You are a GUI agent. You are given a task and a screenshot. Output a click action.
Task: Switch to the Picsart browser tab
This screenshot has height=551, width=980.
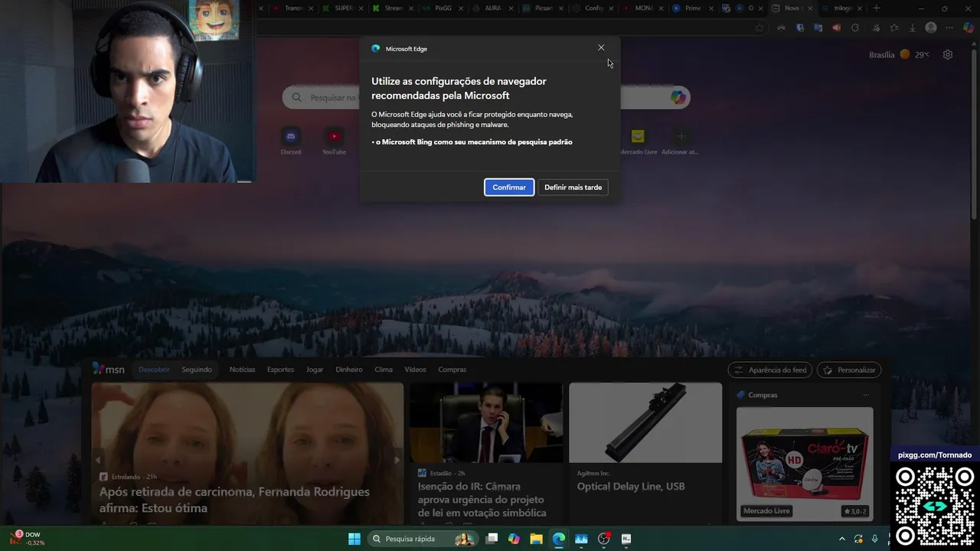pyautogui.click(x=541, y=8)
